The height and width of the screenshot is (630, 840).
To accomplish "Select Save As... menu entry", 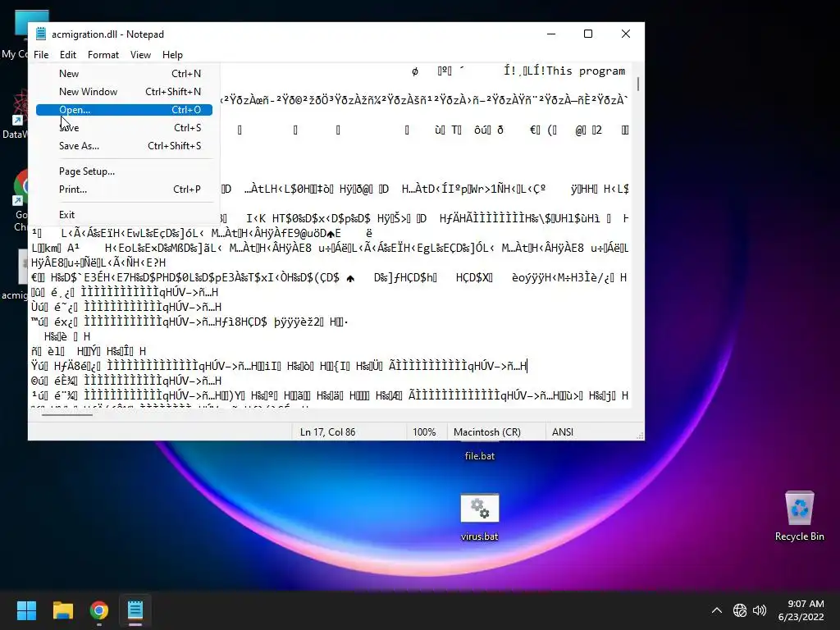I will click(125, 146).
